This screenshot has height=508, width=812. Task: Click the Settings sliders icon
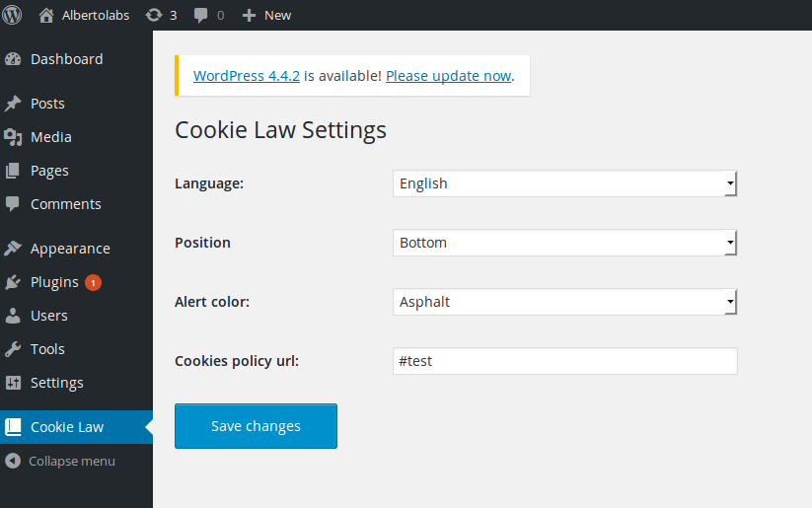click(x=13, y=383)
